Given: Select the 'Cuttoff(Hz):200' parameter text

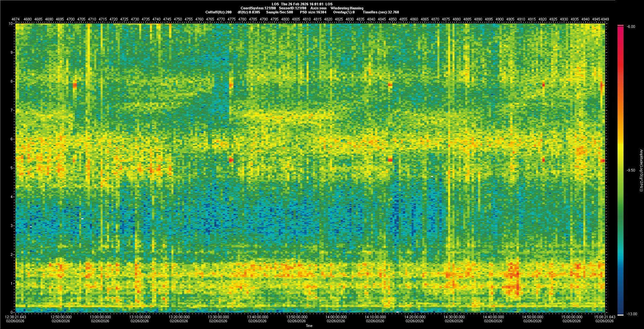Looking at the screenshot, I should click(218, 12).
